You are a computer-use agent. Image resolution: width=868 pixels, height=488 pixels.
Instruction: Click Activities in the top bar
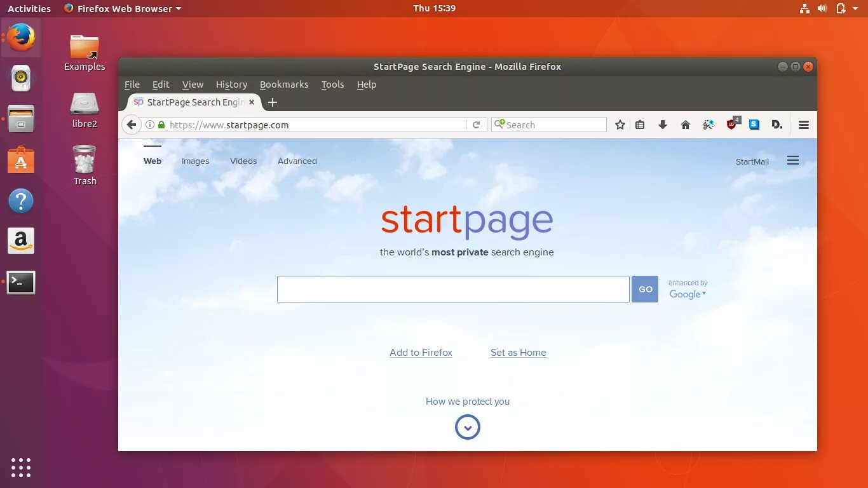click(29, 8)
